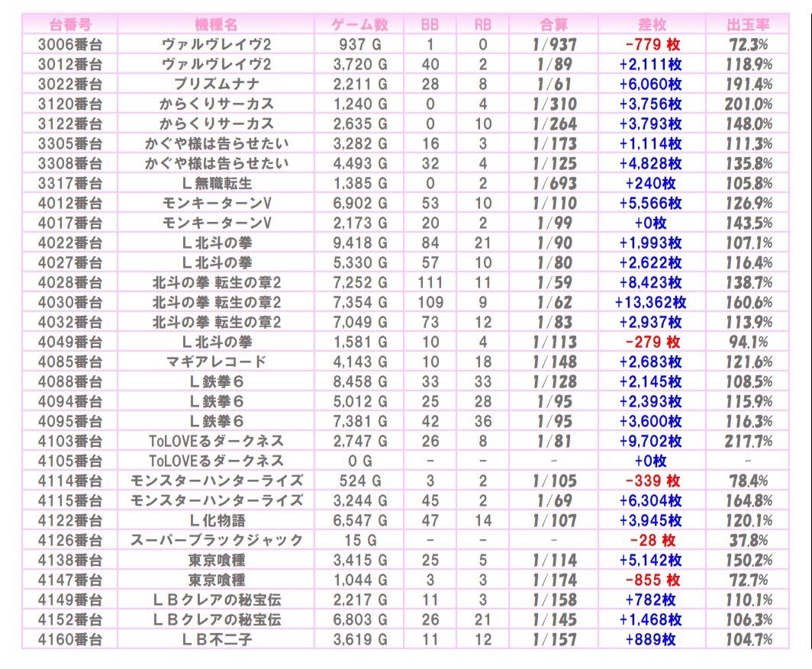The height and width of the screenshot is (669, 812).
Task: Click the 合算 column header
Action: point(554,24)
